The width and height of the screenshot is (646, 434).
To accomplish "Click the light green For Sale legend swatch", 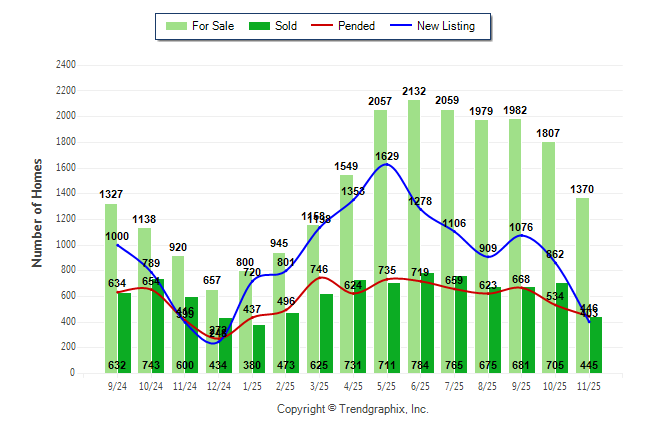I will point(176,26).
